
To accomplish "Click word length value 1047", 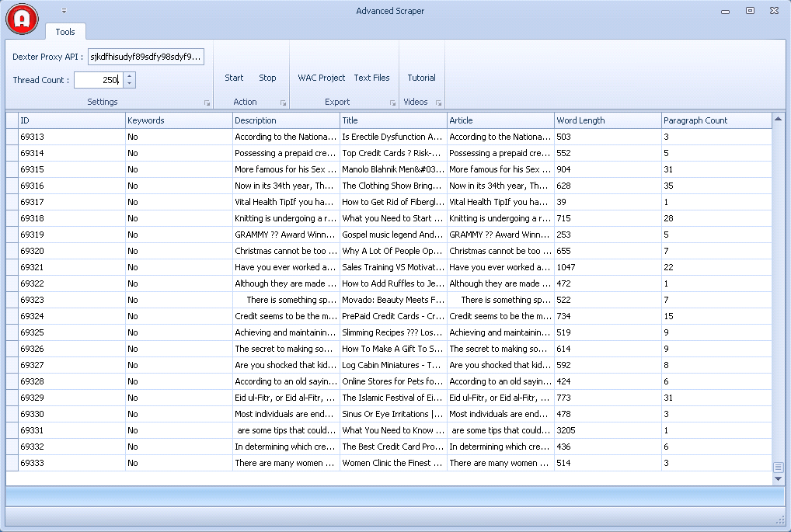I will 608,267.
